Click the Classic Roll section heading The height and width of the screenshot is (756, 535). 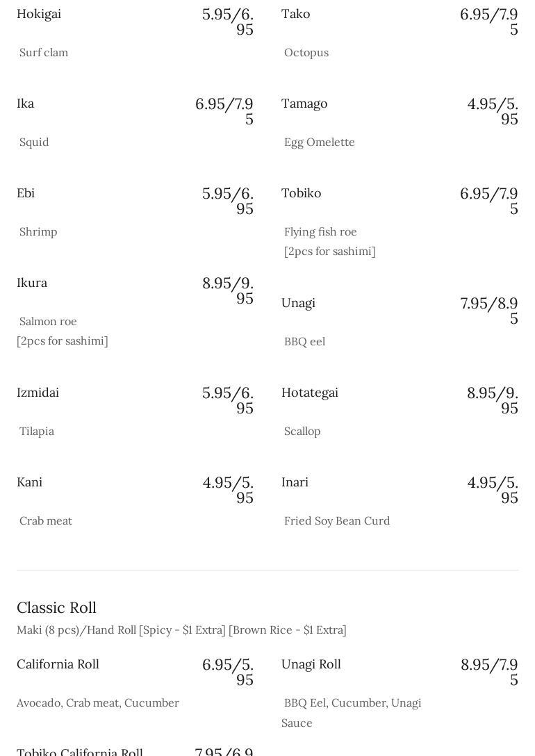tap(56, 607)
